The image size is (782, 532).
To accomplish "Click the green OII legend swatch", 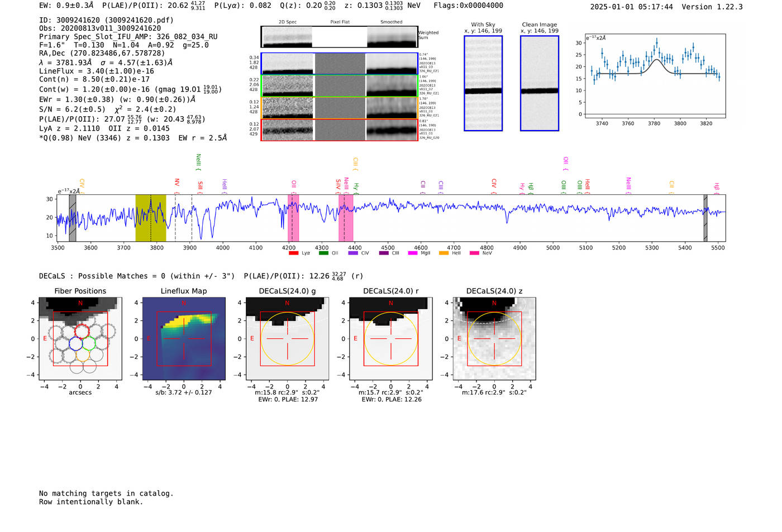I will coord(323,253).
